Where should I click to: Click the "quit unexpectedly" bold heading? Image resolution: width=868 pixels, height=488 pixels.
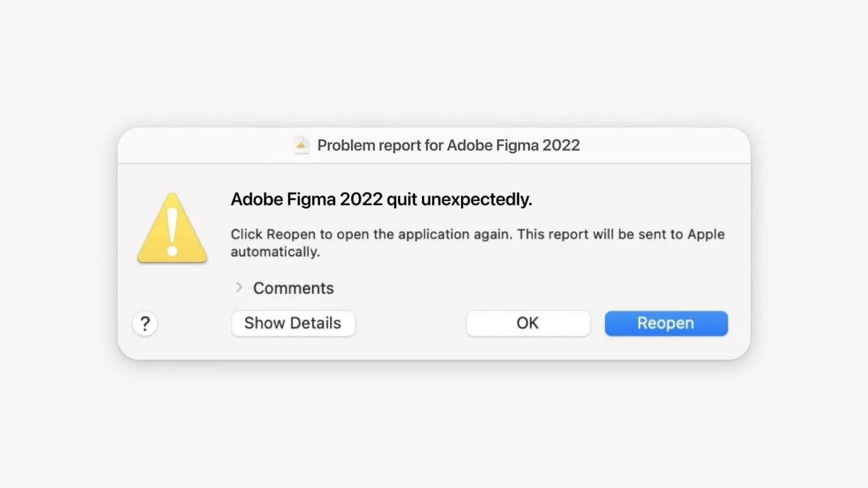pos(459,200)
